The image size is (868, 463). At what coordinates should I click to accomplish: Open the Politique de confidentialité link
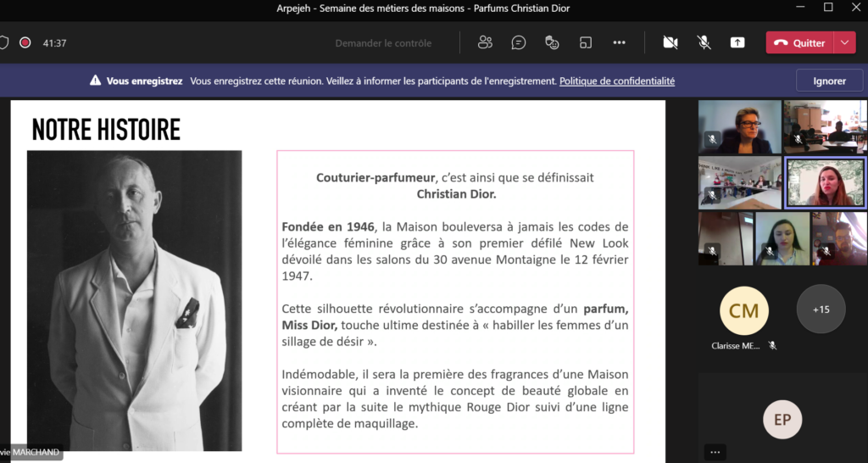click(617, 81)
